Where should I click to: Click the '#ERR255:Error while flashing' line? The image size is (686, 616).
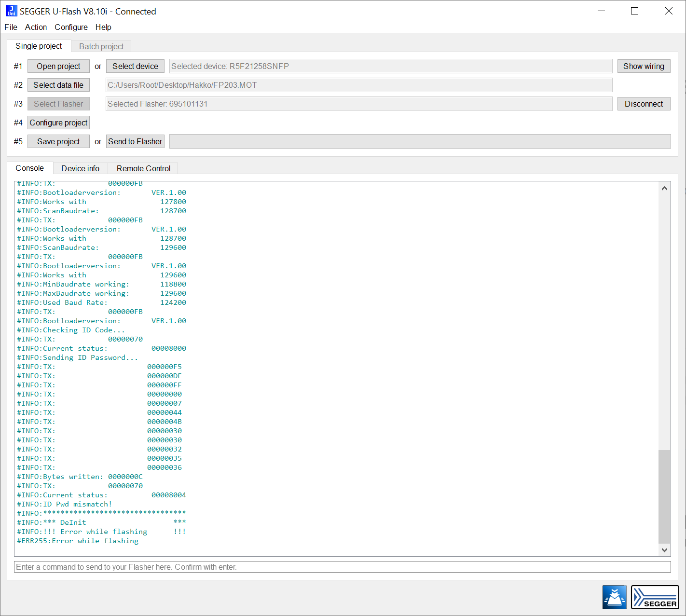(x=78, y=541)
